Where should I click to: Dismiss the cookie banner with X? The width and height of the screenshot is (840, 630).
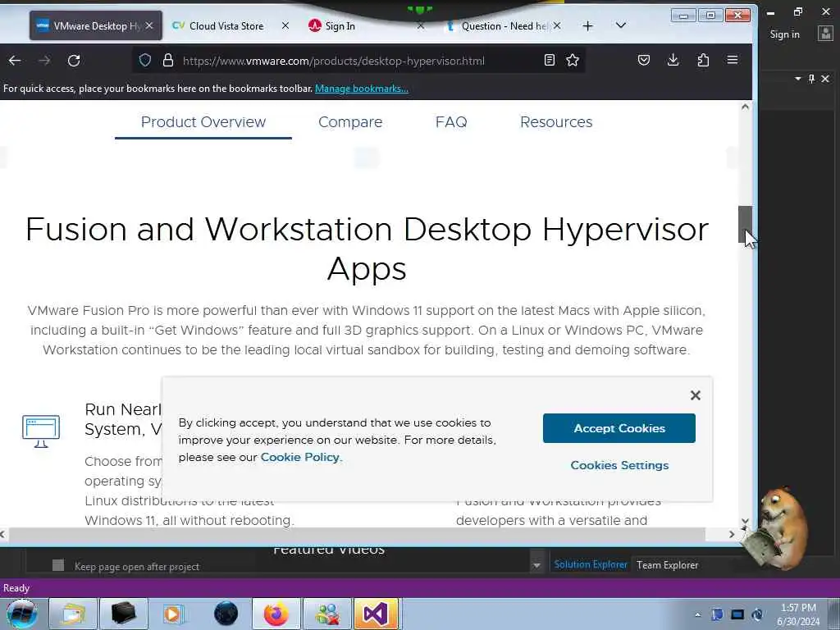(696, 395)
